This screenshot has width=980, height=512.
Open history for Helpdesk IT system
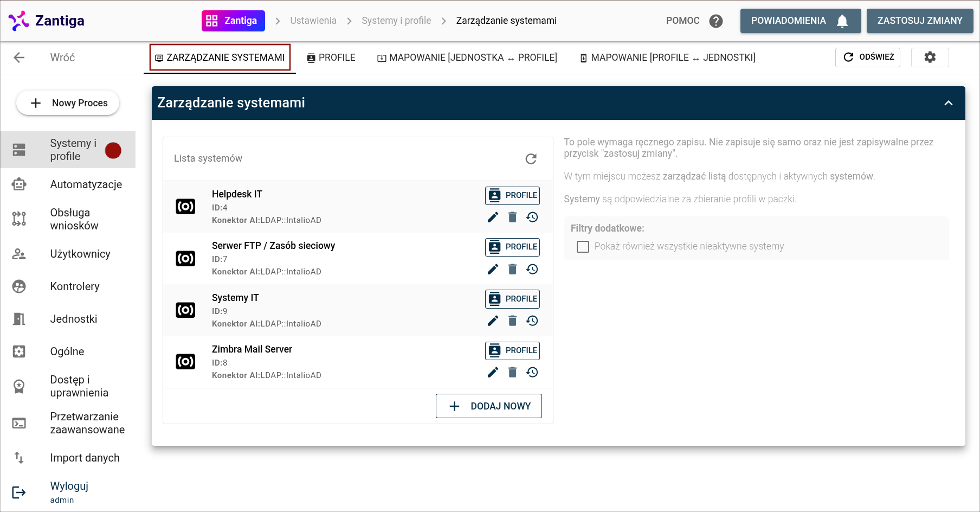pyautogui.click(x=532, y=217)
